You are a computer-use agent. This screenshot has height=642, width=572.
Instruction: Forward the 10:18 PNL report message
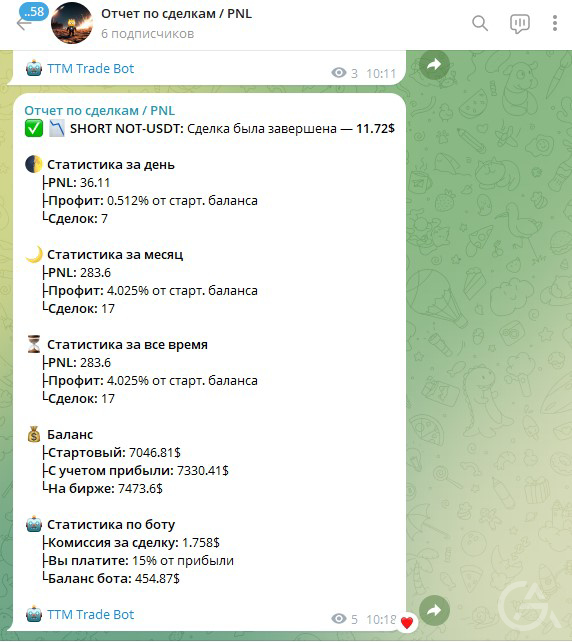coord(434,610)
